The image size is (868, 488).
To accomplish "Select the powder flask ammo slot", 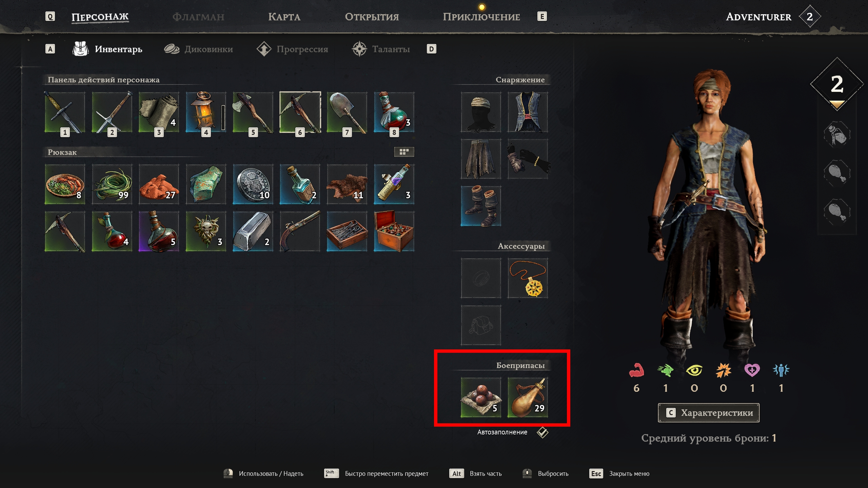I will 528,398.
